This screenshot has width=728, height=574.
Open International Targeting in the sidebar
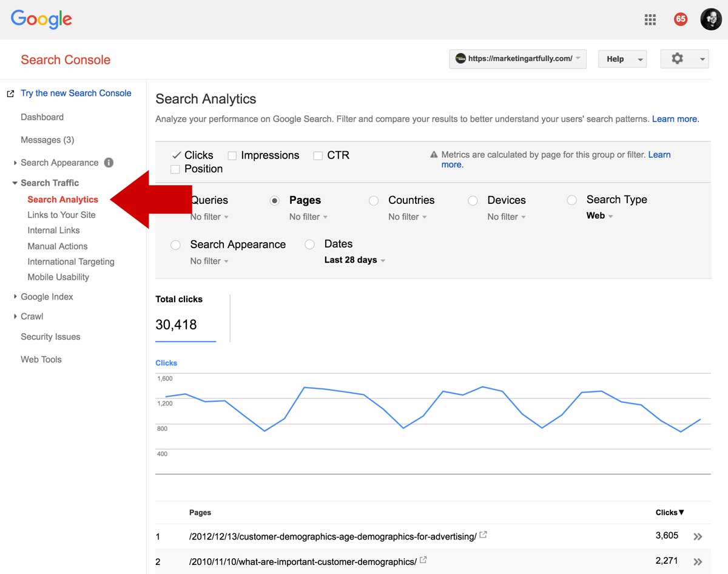71,262
